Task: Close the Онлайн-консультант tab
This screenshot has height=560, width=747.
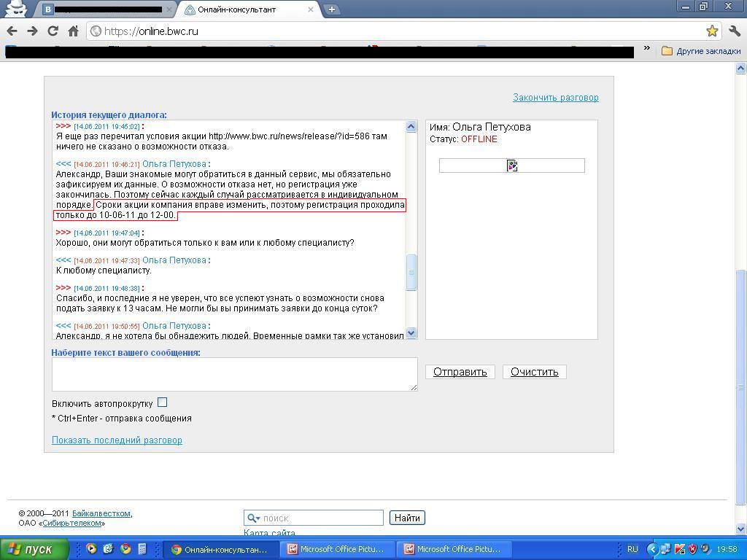Action: pos(310,9)
